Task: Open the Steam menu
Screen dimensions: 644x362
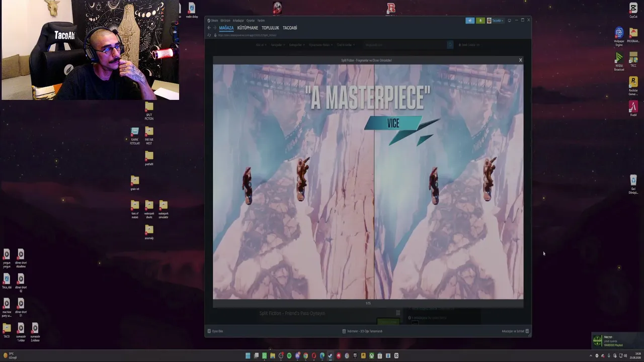Action: point(214,21)
